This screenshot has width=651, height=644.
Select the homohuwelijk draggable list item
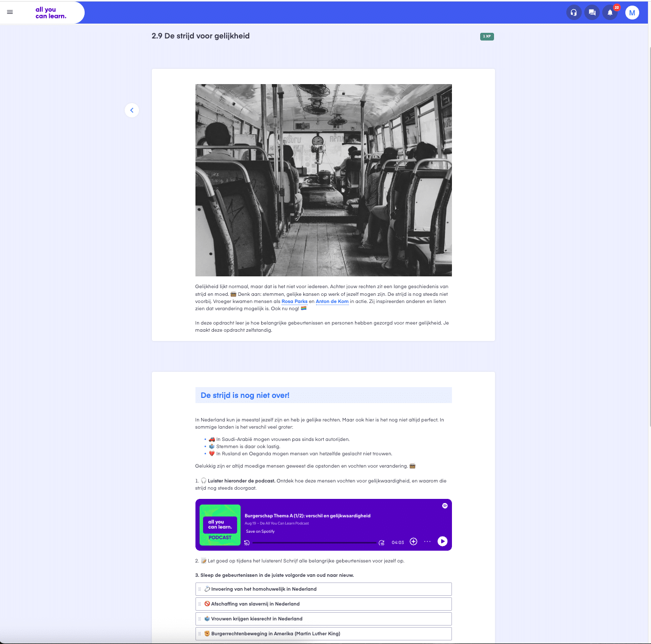[323, 589]
